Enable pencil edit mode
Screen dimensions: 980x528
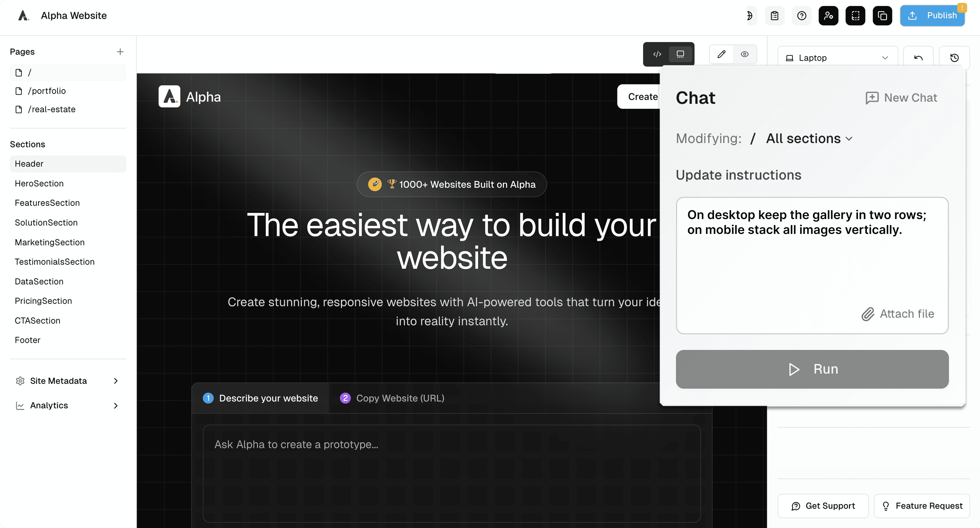pyautogui.click(x=721, y=54)
